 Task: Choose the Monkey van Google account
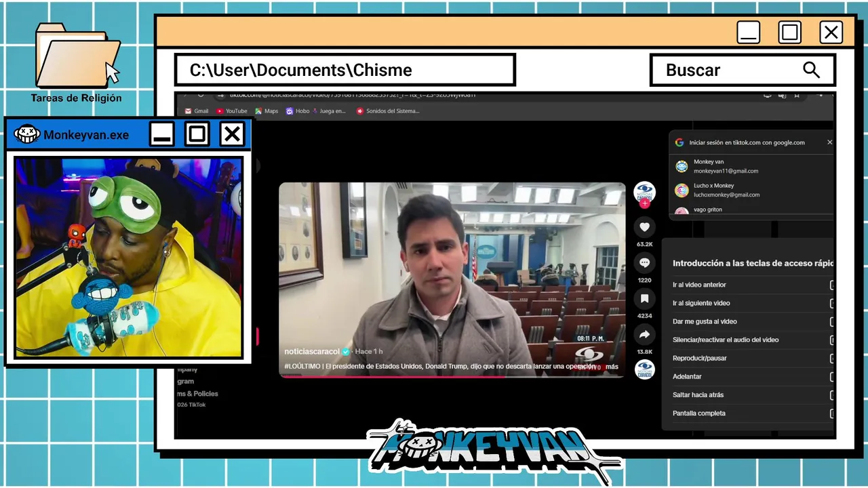[751, 166]
